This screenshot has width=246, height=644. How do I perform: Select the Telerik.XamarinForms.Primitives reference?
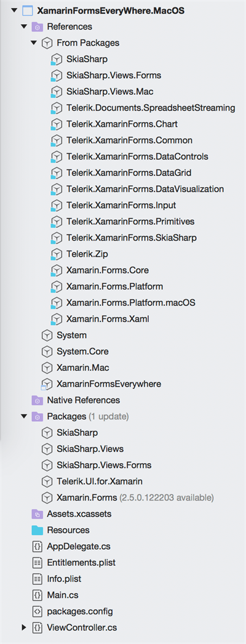[x=130, y=222]
